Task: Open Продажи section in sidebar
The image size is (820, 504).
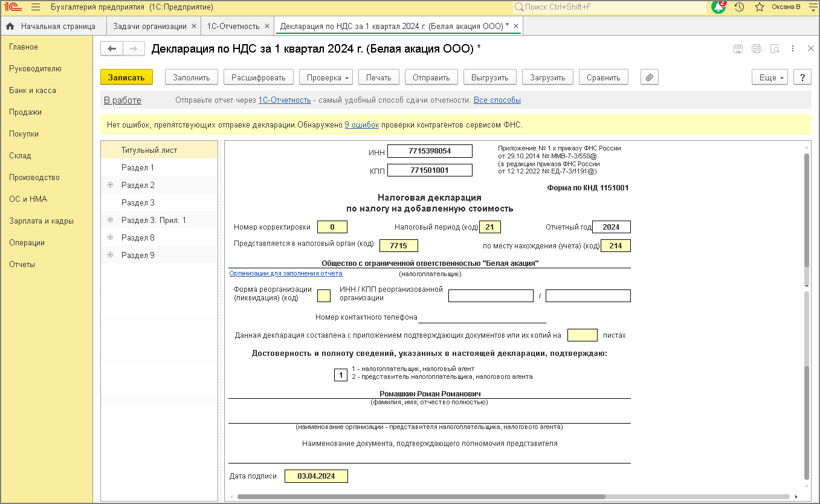Action: click(25, 112)
